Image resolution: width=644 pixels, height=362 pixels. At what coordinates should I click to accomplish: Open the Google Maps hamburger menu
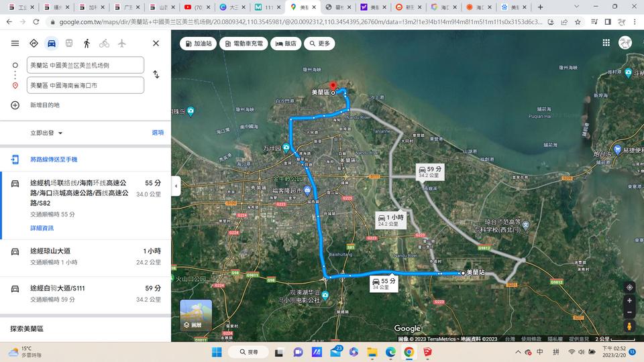coord(15,43)
